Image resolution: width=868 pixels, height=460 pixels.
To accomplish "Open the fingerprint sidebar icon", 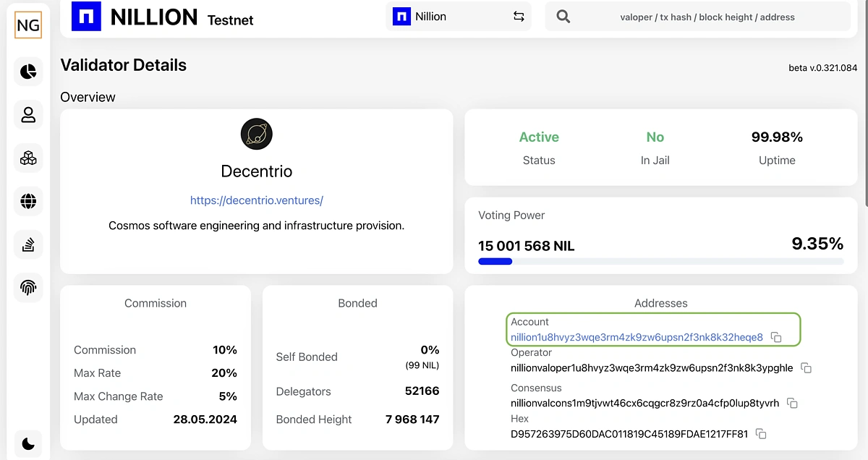I will pyautogui.click(x=28, y=288).
